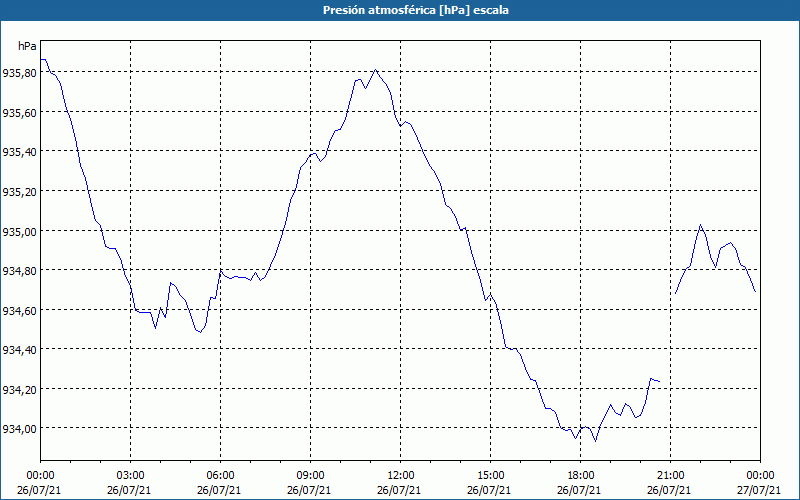Click the 18:00 time axis label
800x500 pixels.
click(x=580, y=476)
